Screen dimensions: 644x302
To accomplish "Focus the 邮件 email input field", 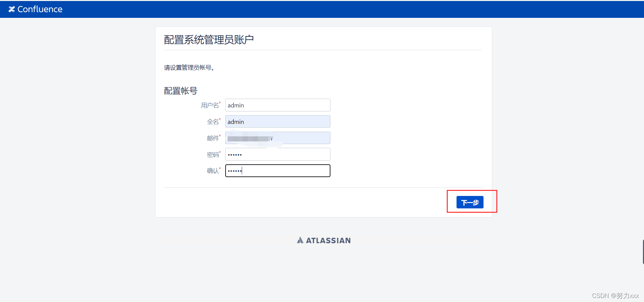I will 278,138.
